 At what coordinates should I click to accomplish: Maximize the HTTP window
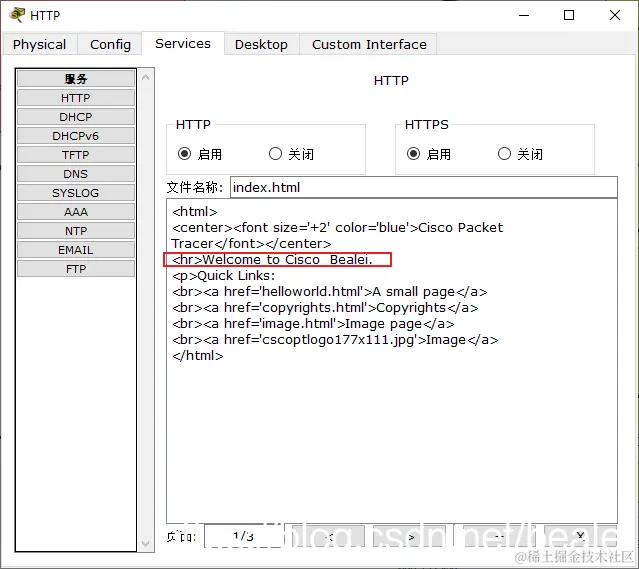click(569, 15)
